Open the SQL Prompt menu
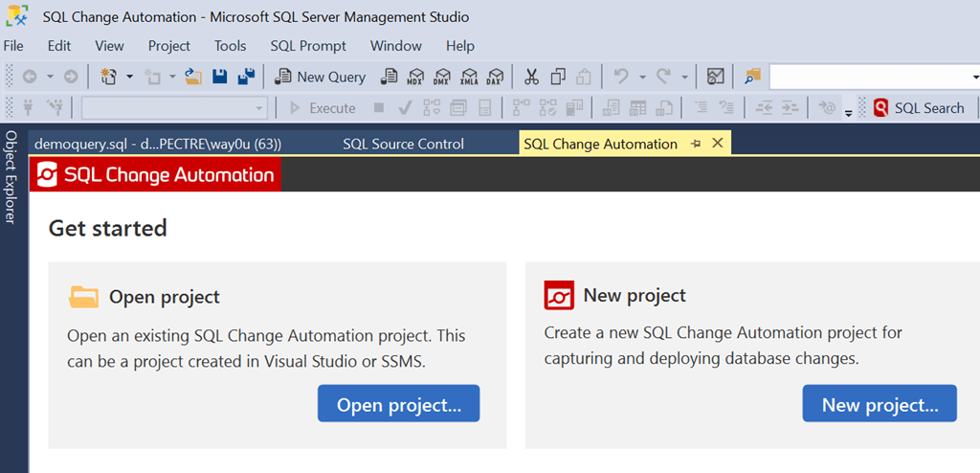This screenshot has width=980, height=473. tap(308, 46)
